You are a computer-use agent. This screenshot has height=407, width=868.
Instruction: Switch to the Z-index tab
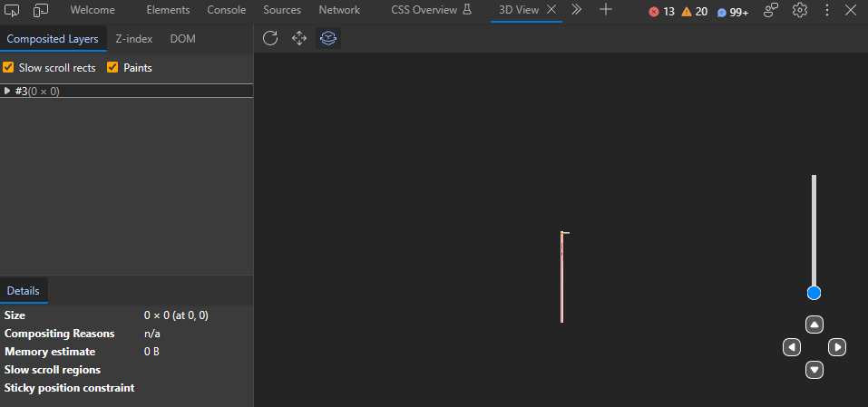(x=134, y=39)
